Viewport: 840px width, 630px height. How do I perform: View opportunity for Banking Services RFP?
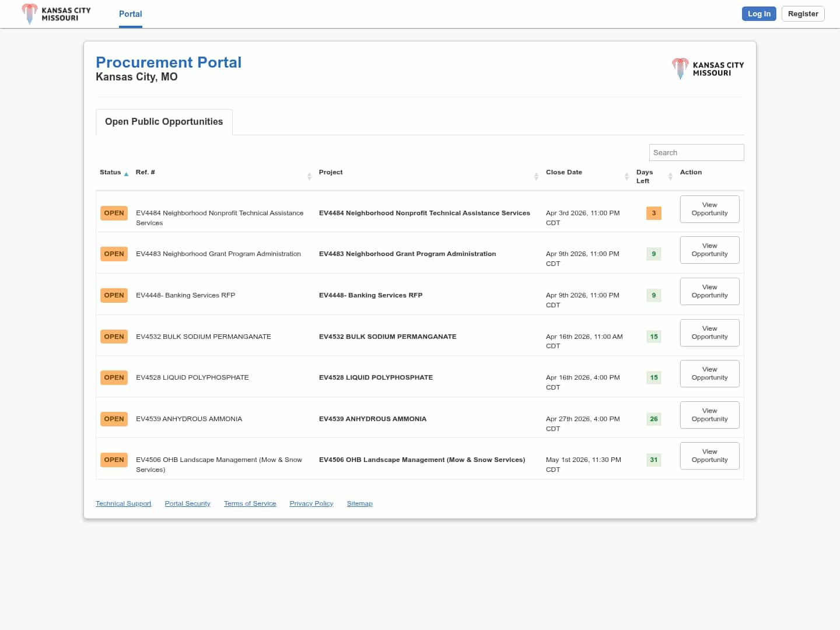pyautogui.click(x=709, y=291)
